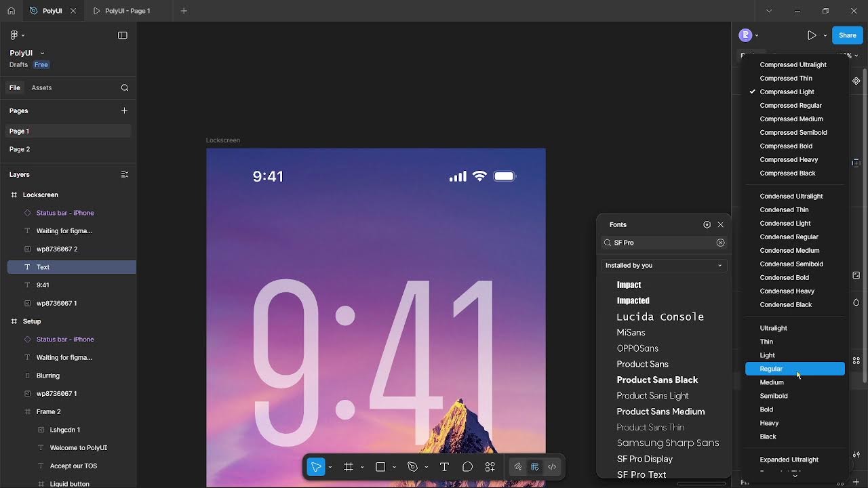
Task: Click the user avatar icon
Action: pyautogui.click(x=745, y=35)
